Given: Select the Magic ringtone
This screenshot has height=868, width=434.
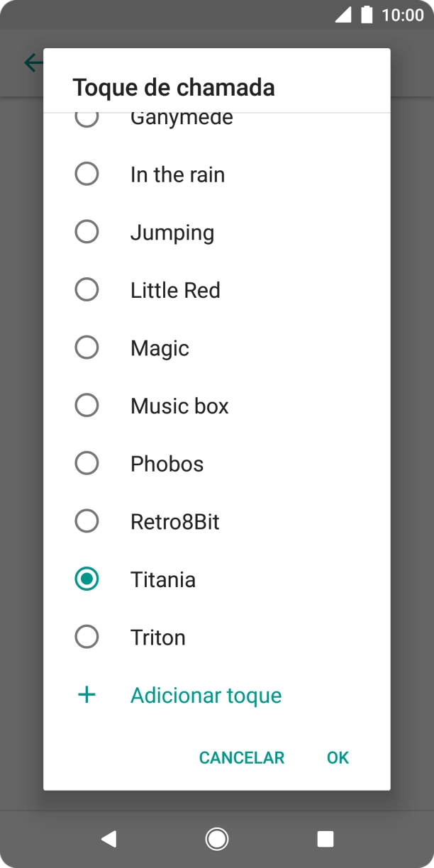Looking at the screenshot, I should point(87,347).
